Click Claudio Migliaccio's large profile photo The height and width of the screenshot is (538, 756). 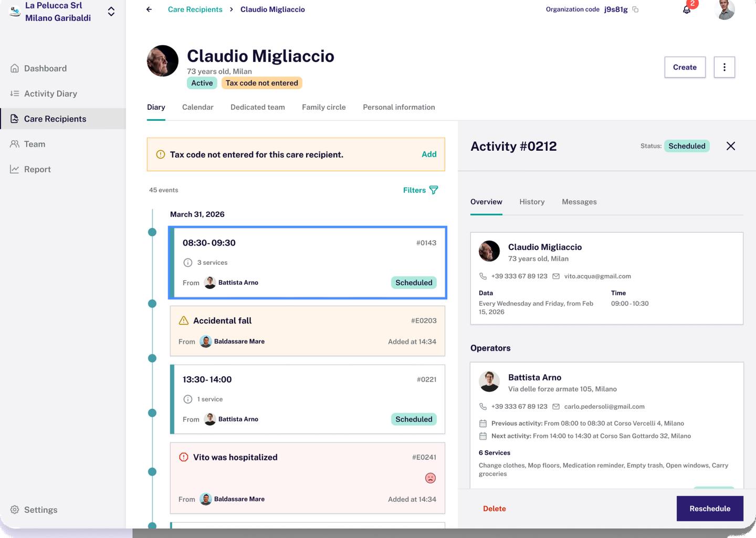coord(163,61)
